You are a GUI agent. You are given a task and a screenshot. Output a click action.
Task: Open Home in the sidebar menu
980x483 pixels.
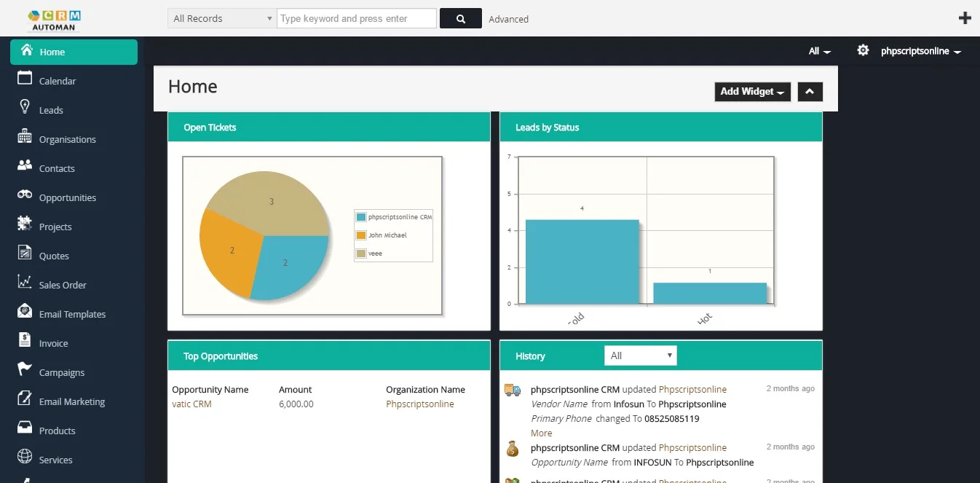74,52
